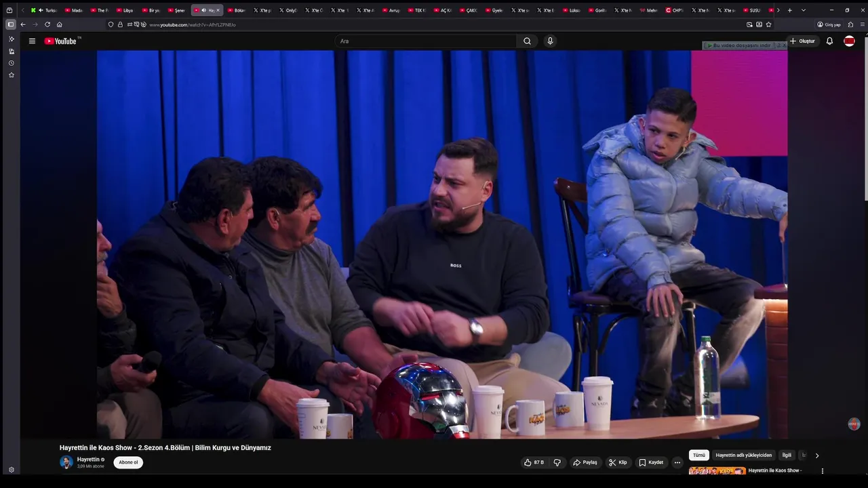Save video using Kaydet button
The width and height of the screenshot is (868, 488).
pyautogui.click(x=651, y=462)
